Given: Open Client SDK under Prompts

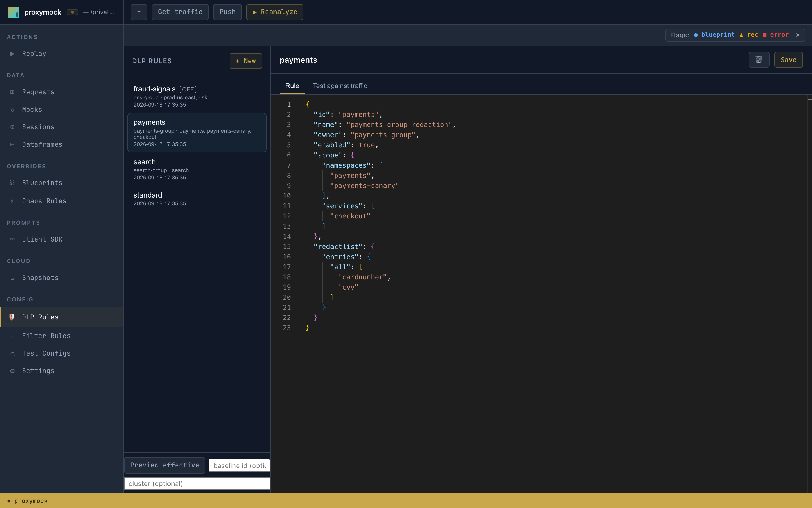Looking at the screenshot, I should point(62,239).
